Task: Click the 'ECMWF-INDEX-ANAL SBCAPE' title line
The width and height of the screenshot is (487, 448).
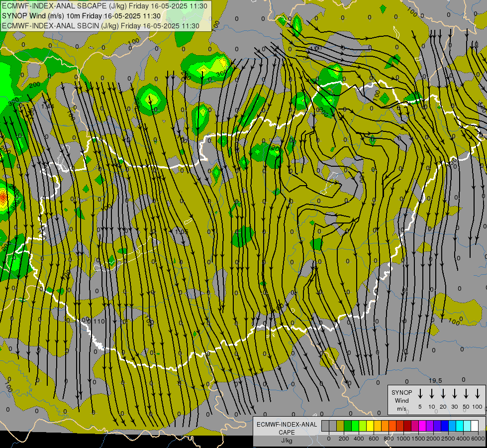Action: click(104, 6)
